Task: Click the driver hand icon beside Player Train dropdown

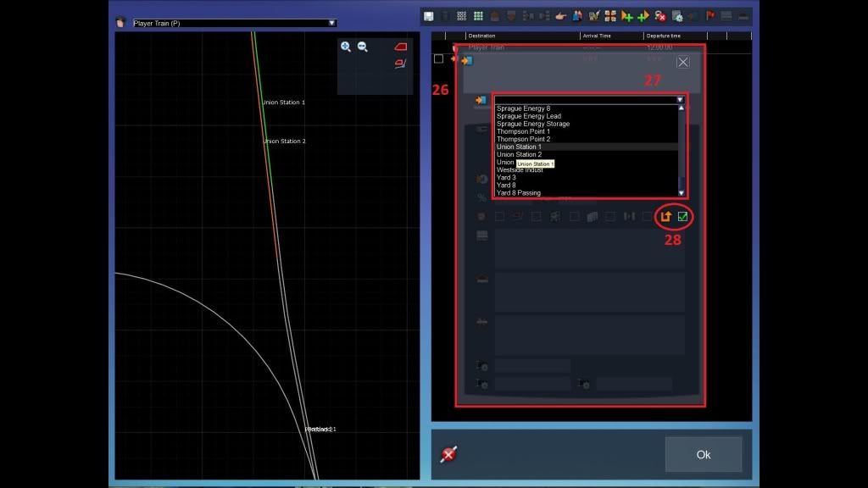Action: point(120,23)
